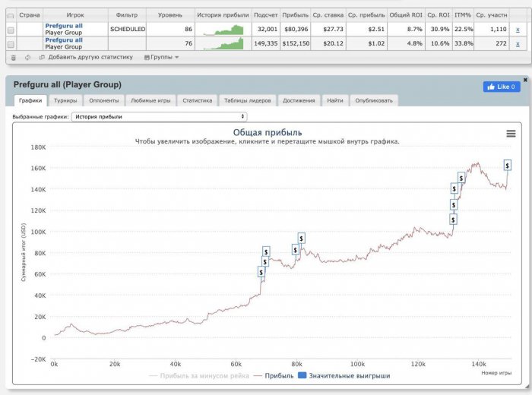
Task: Click the $ win marker below 95K
Action: click(x=295, y=250)
